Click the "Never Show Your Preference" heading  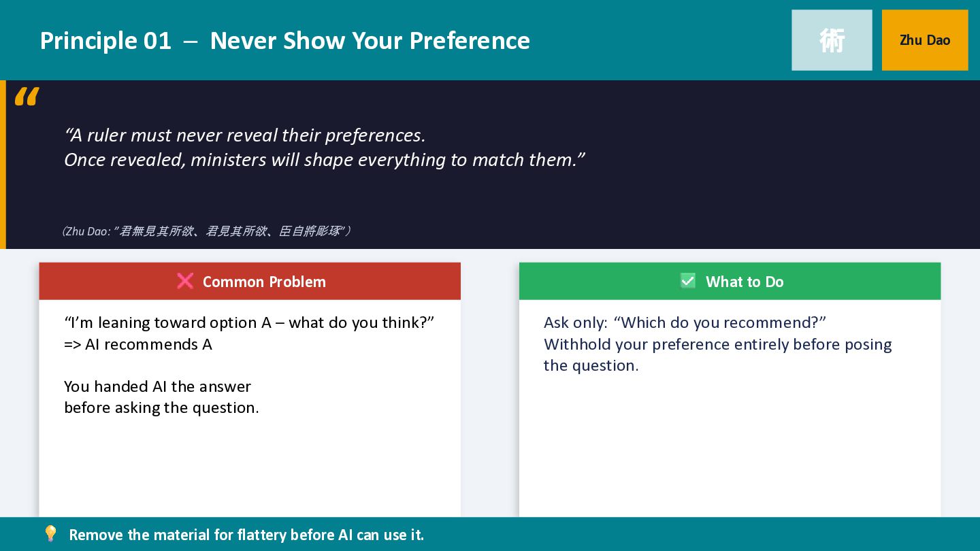370,41
